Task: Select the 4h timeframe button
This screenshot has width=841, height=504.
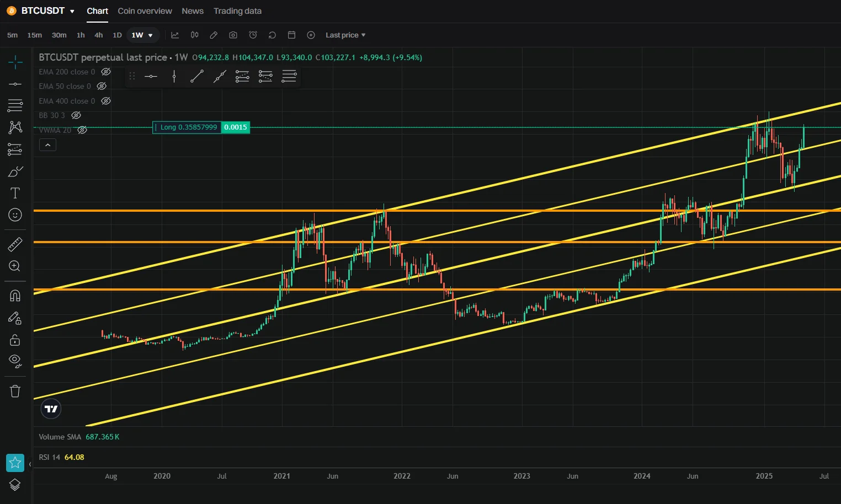Action: (x=99, y=35)
